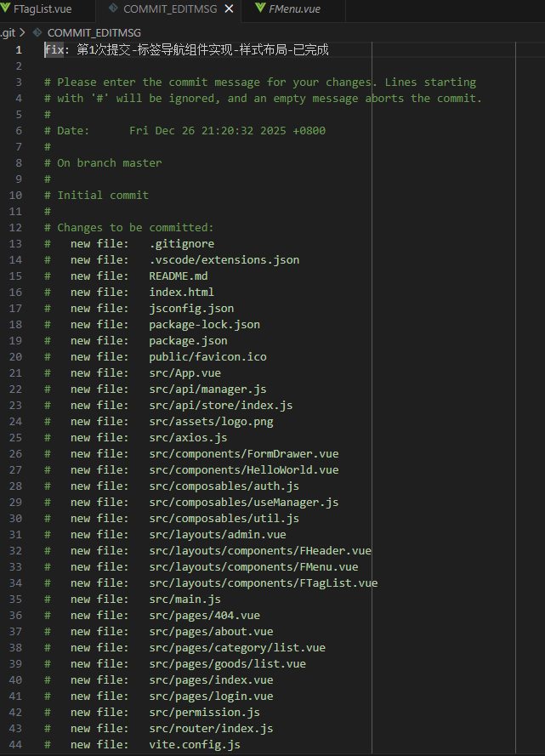Click the src/layouts/components/FTagList.vue line
The image size is (545, 756).
point(211,583)
